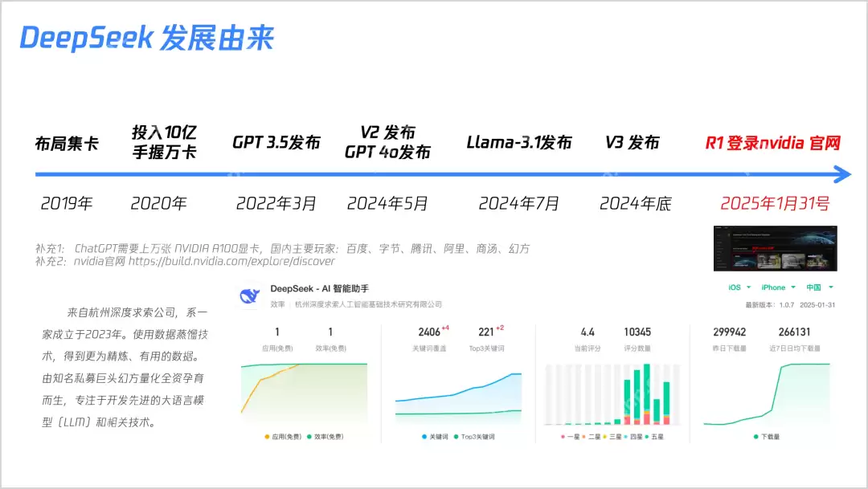Click the 下载量 download legend dot

pos(755,437)
